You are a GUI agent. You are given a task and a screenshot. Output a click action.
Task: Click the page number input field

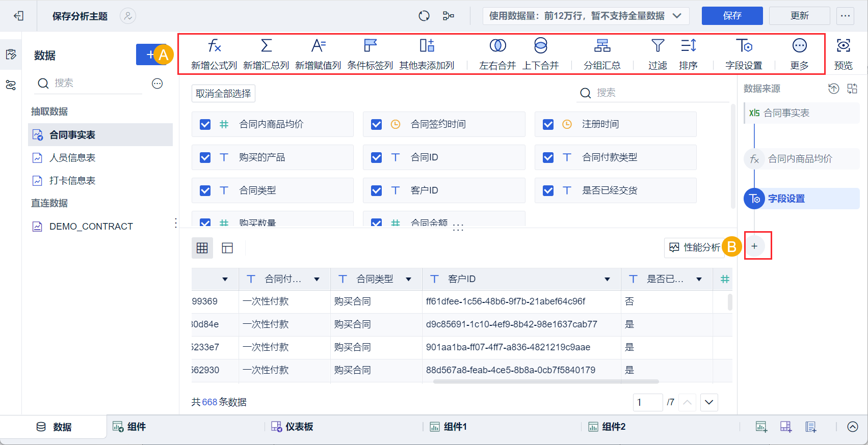[648, 402]
